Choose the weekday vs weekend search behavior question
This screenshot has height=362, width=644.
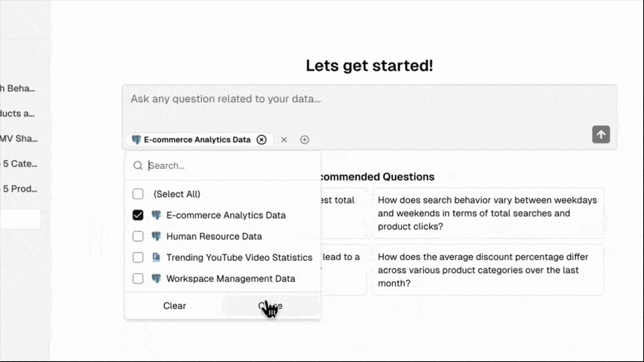click(x=487, y=213)
